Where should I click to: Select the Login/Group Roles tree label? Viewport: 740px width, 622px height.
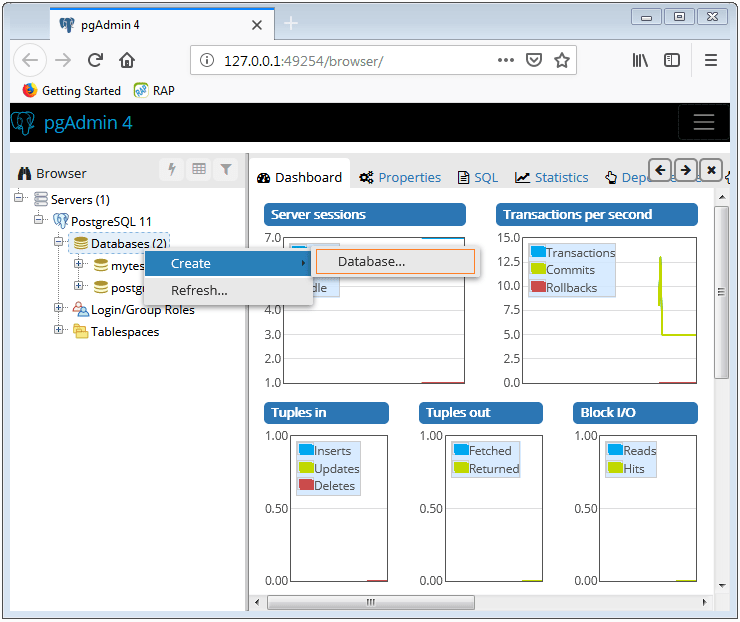143,310
